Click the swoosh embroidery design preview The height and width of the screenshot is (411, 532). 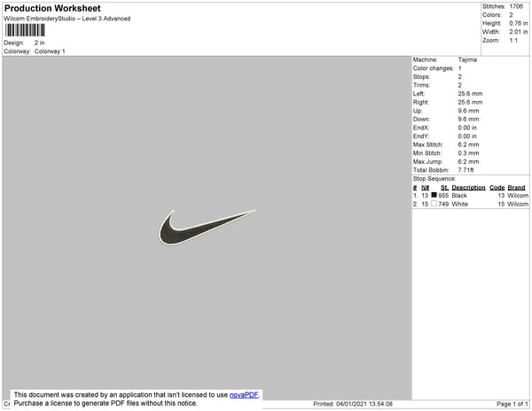[207, 227]
